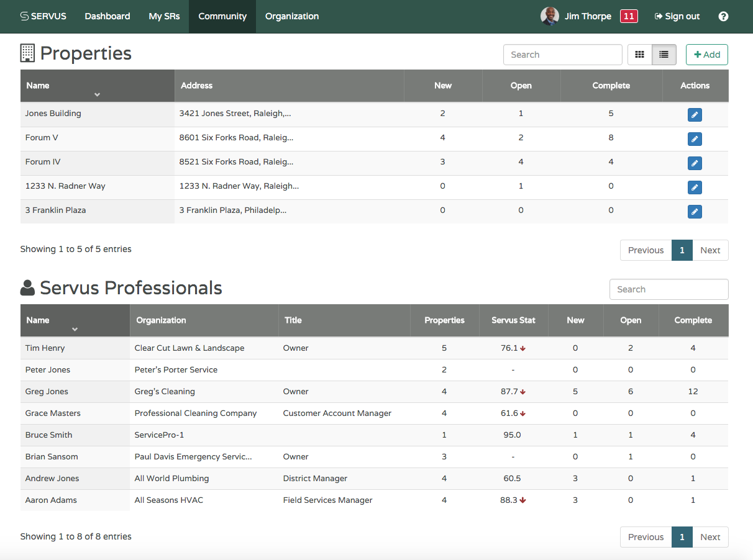
Task: Switch Properties to grid view
Action: (639, 55)
